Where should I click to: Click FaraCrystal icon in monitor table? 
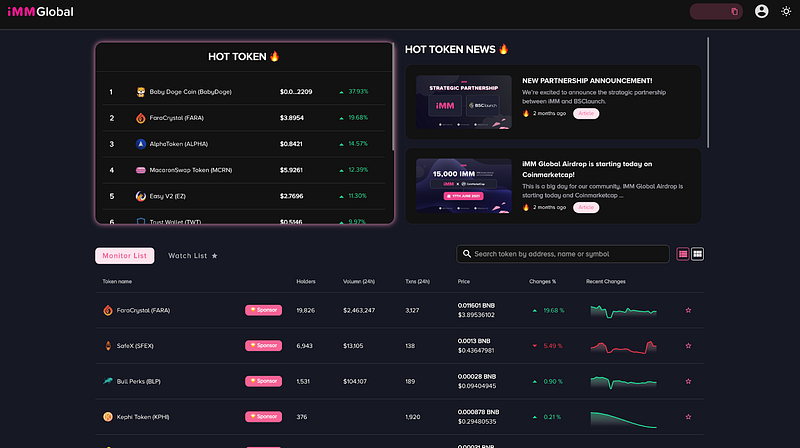pyautogui.click(x=108, y=310)
